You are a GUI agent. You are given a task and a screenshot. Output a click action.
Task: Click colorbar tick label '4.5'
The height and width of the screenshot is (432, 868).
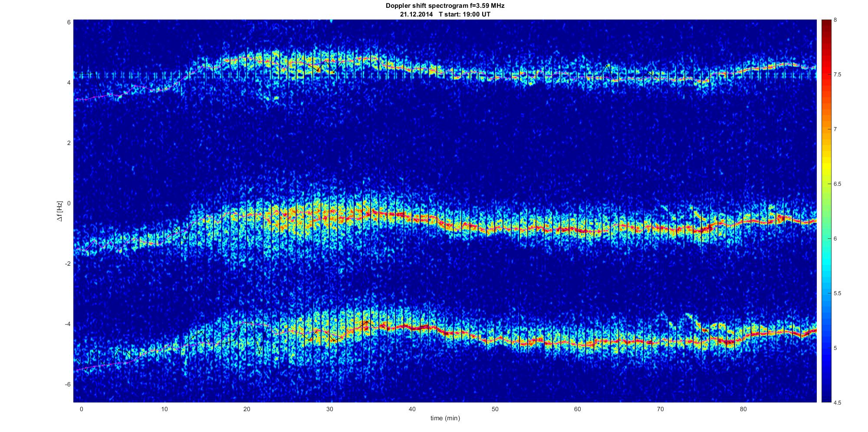coord(838,403)
